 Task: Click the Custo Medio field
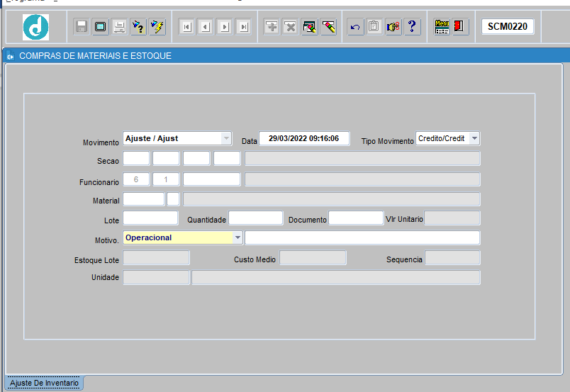coord(313,257)
